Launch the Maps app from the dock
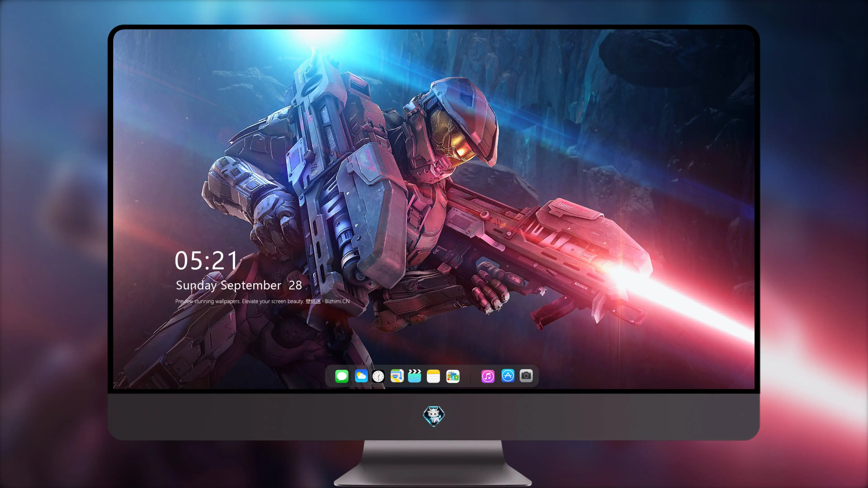 pyautogui.click(x=397, y=376)
